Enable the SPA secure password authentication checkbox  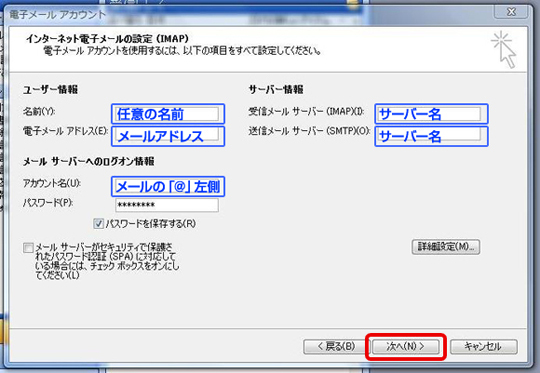[28, 248]
